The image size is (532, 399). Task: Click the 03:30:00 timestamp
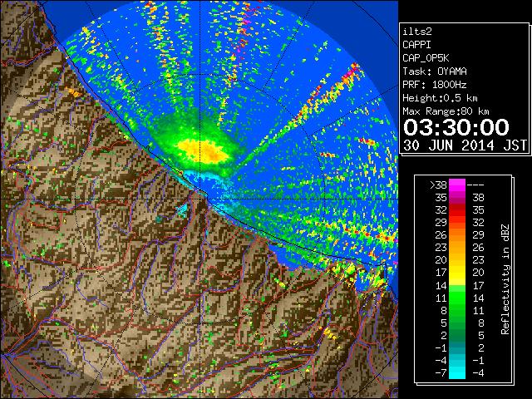[x=456, y=127]
